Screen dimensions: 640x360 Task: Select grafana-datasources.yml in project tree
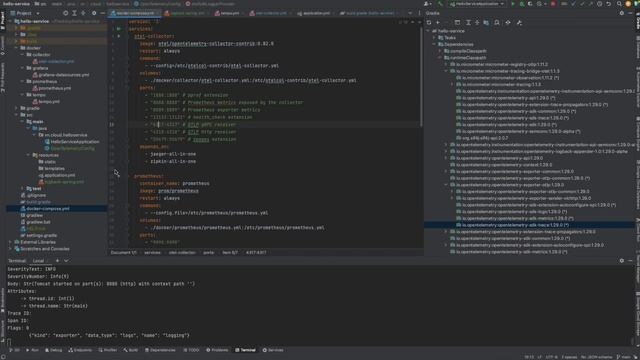point(64,75)
